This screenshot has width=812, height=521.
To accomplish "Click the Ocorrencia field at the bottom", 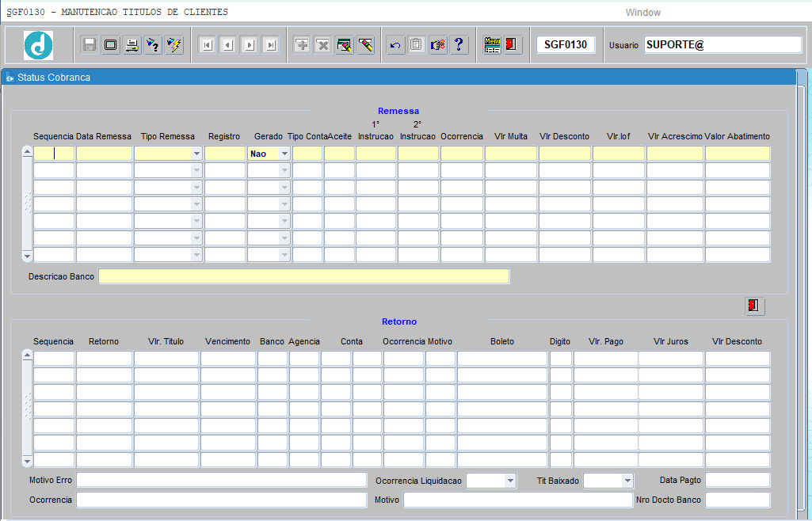I will (222, 500).
